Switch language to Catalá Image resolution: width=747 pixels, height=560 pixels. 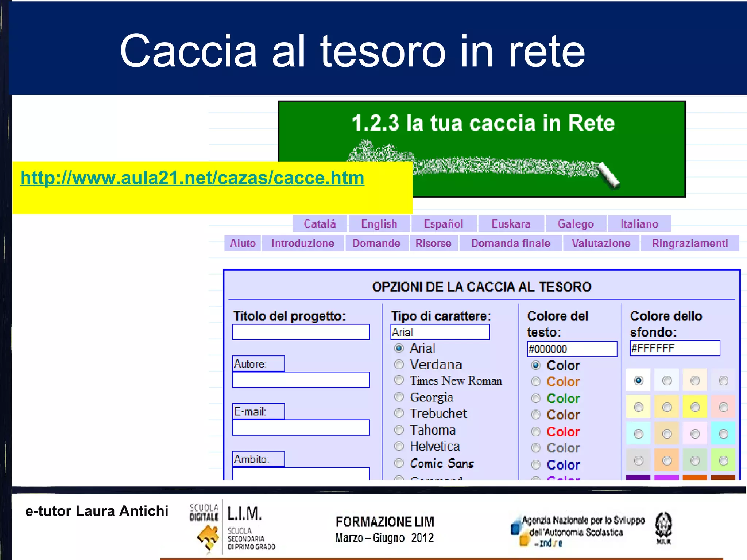[x=320, y=223]
